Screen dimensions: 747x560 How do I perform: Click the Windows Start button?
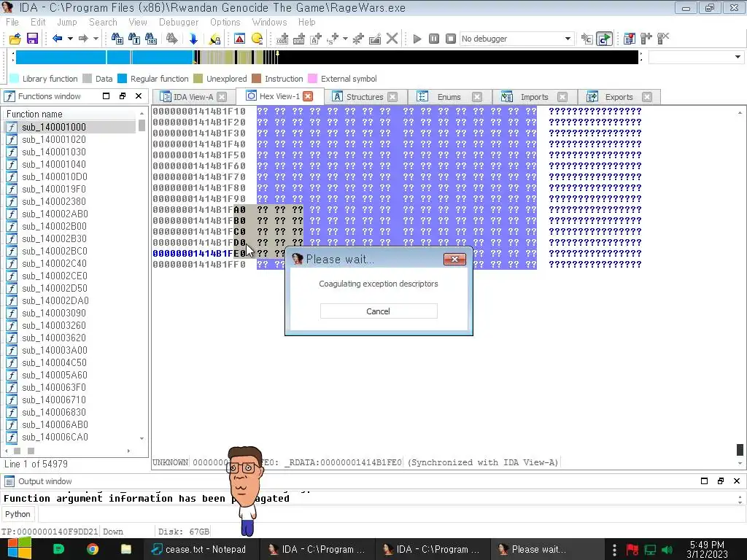coord(19,549)
